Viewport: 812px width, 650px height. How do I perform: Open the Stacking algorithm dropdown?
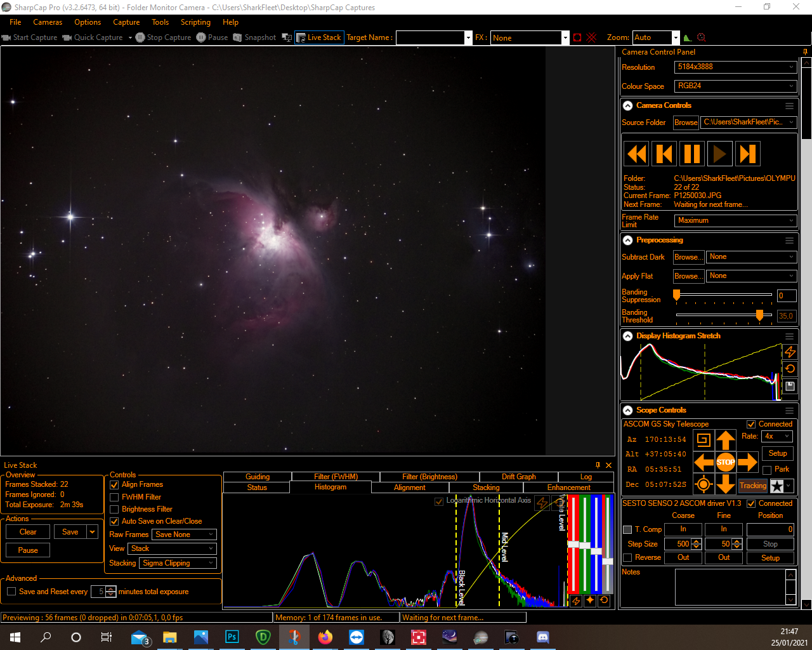(x=178, y=563)
